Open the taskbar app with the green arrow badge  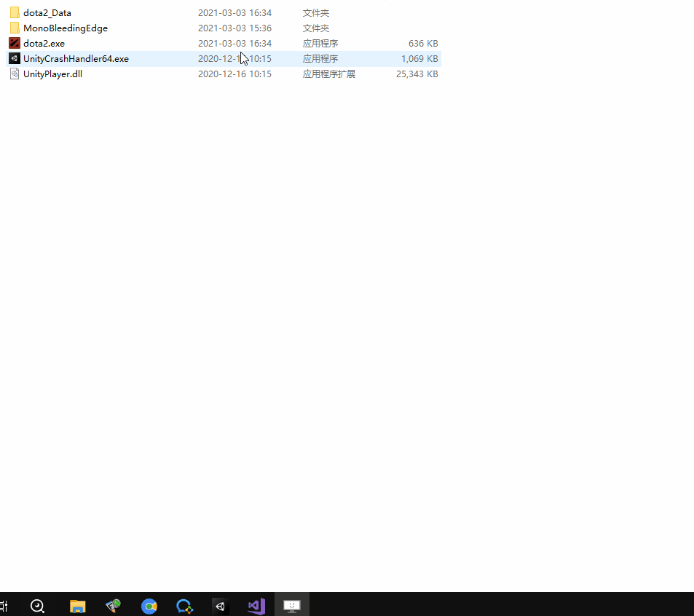114,606
